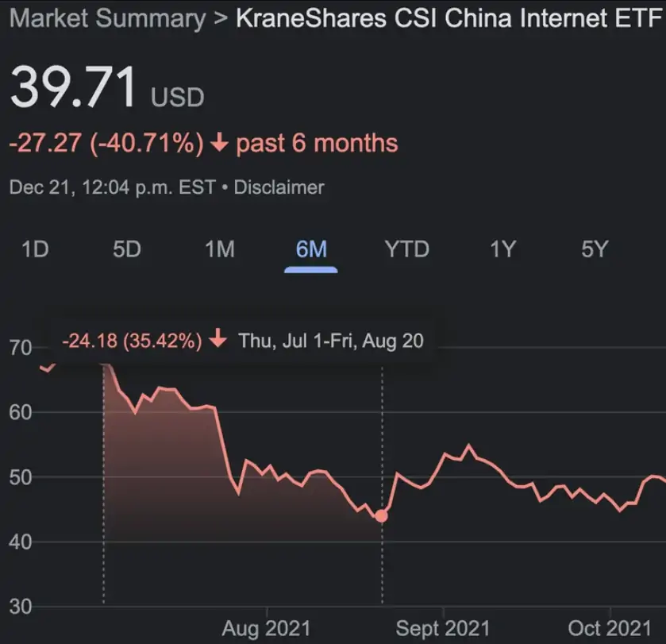Choose the 1Y chart range
This screenshot has width=666, height=644.
[503, 249]
